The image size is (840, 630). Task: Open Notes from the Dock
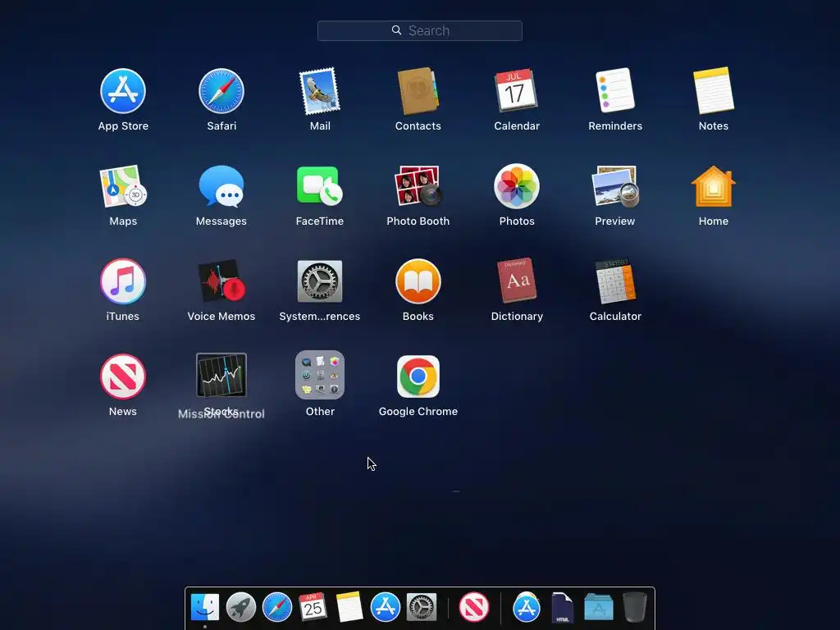pyautogui.click(x=349, y=607)
